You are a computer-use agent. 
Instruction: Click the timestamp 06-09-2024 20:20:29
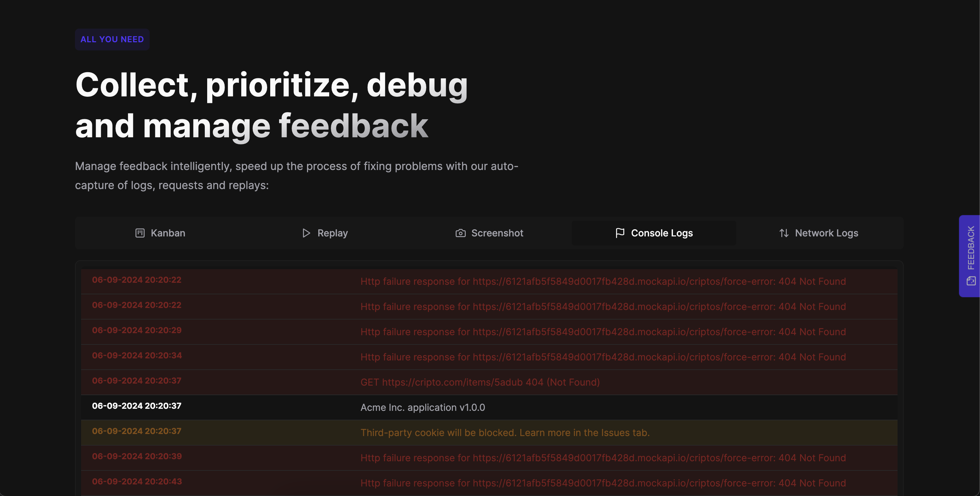pos(137,330)
